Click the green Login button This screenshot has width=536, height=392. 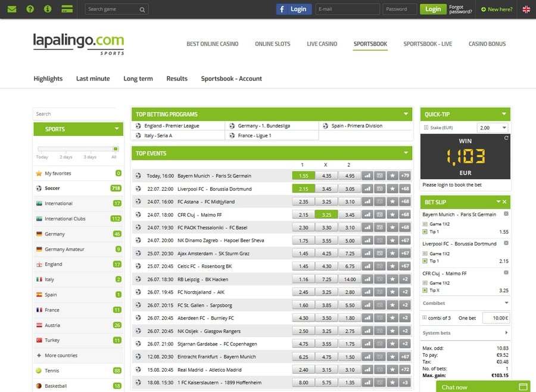click(x=433, y=10)
